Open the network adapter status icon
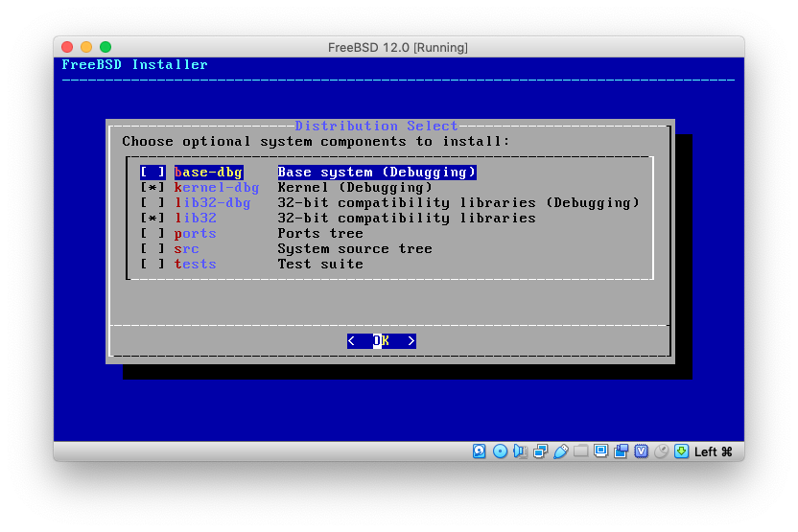798x532 pixels. click(x=540, y=451)
